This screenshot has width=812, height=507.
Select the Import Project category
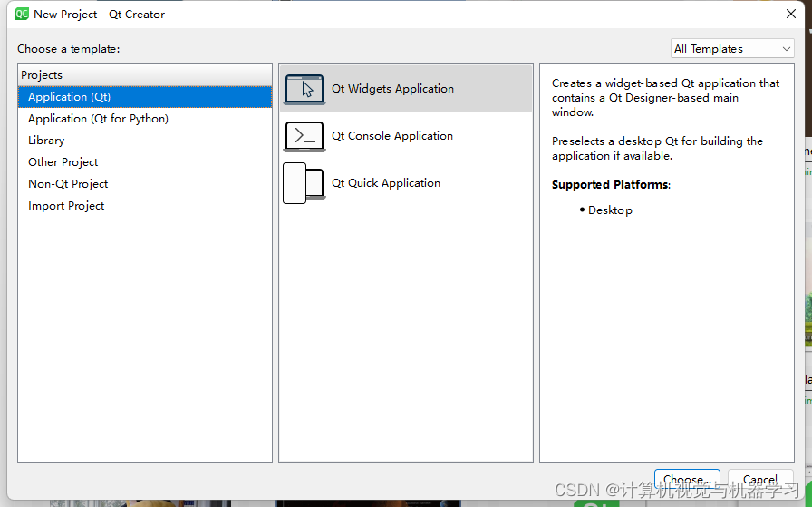tap(145, 206)
